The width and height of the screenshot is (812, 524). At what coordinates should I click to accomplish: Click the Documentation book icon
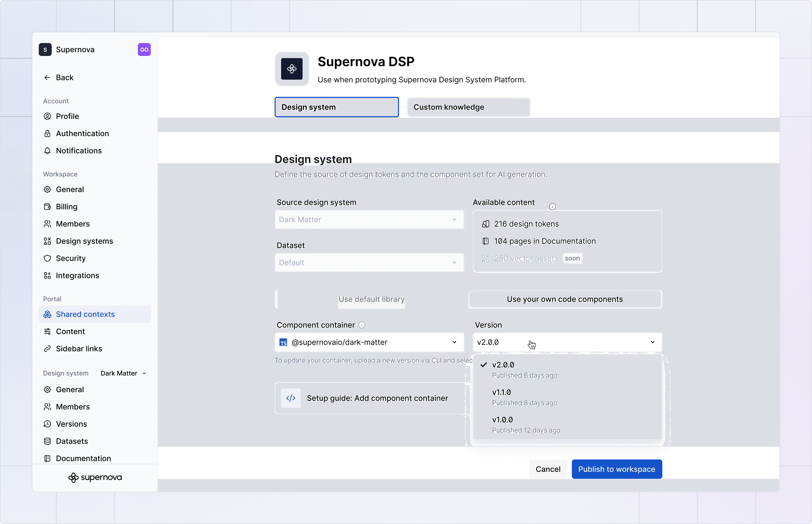(47, 458)
